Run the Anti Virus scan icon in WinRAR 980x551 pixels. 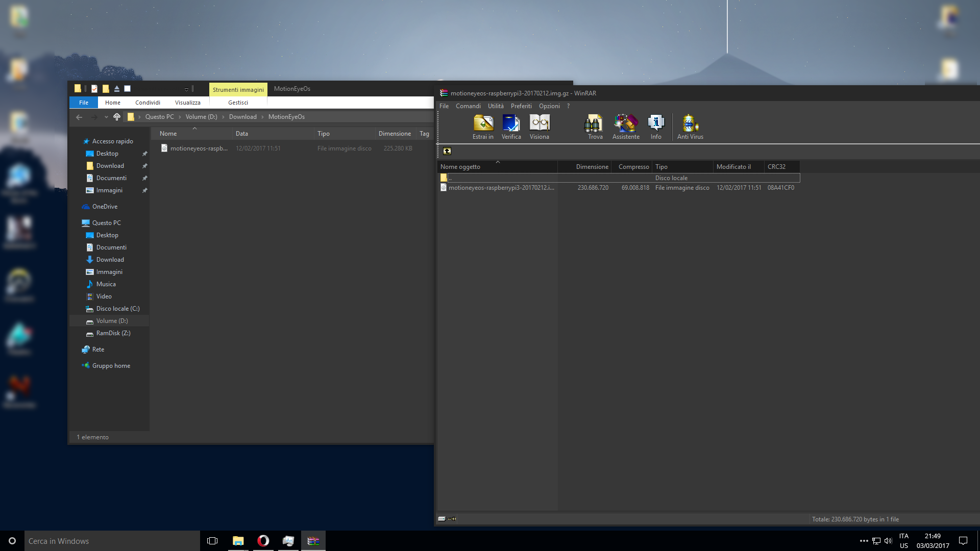(690, 127)
